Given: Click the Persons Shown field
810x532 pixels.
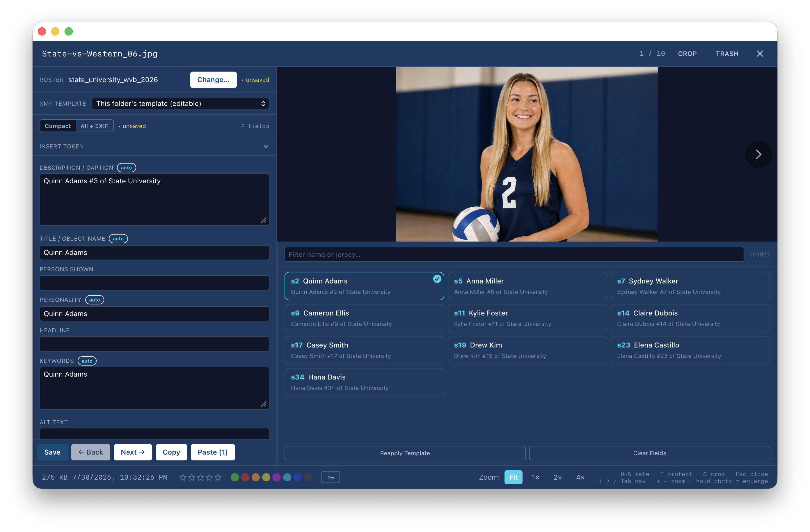Looking at the screenshot, I should 154,283.
